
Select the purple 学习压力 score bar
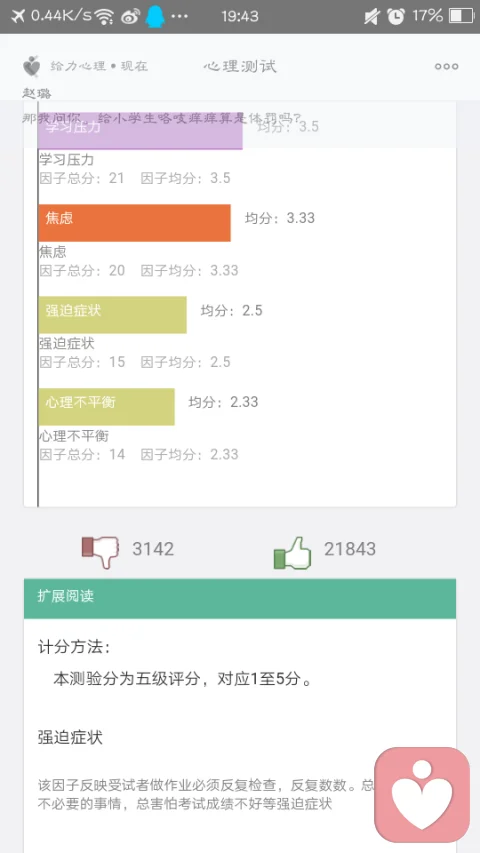[140, 131]
